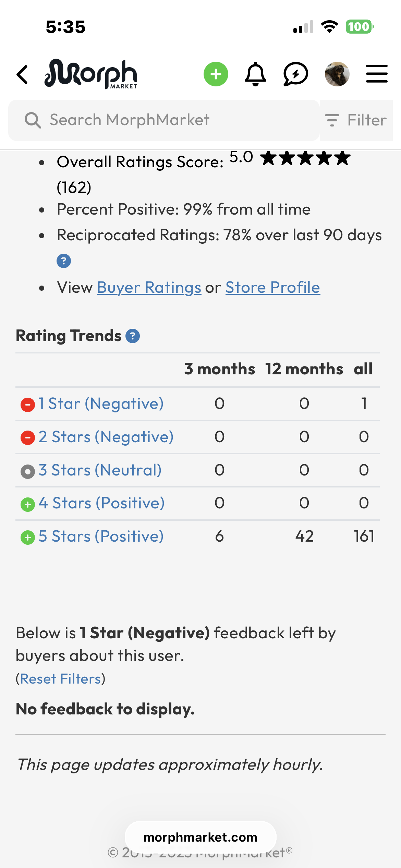This screenshot has height=868, width=401.
Task: Open the Buyer Ratings link
Action: (149, 288)
